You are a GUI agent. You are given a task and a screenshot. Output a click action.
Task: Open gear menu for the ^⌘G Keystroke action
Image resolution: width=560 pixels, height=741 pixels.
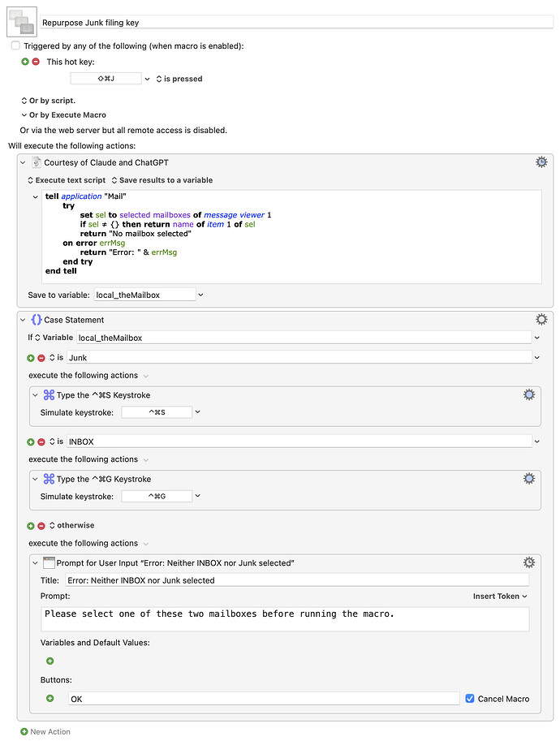click(x=529, y=478)
